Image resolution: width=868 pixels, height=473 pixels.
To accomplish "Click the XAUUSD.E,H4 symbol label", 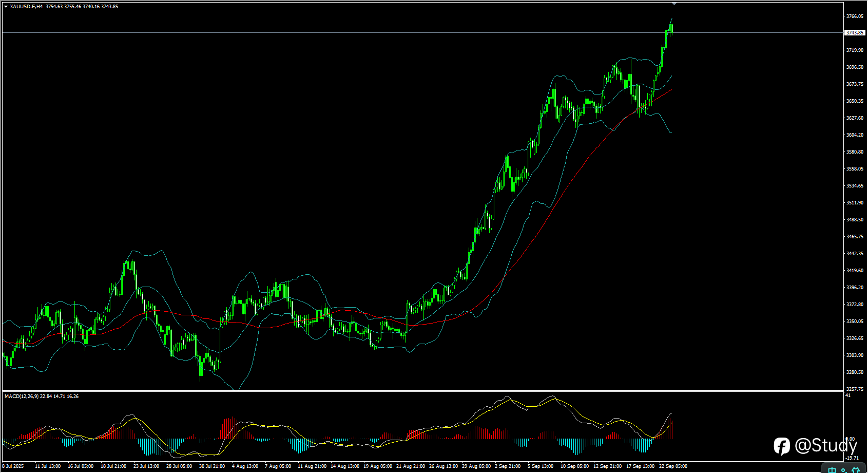I will tap(26, 7).
